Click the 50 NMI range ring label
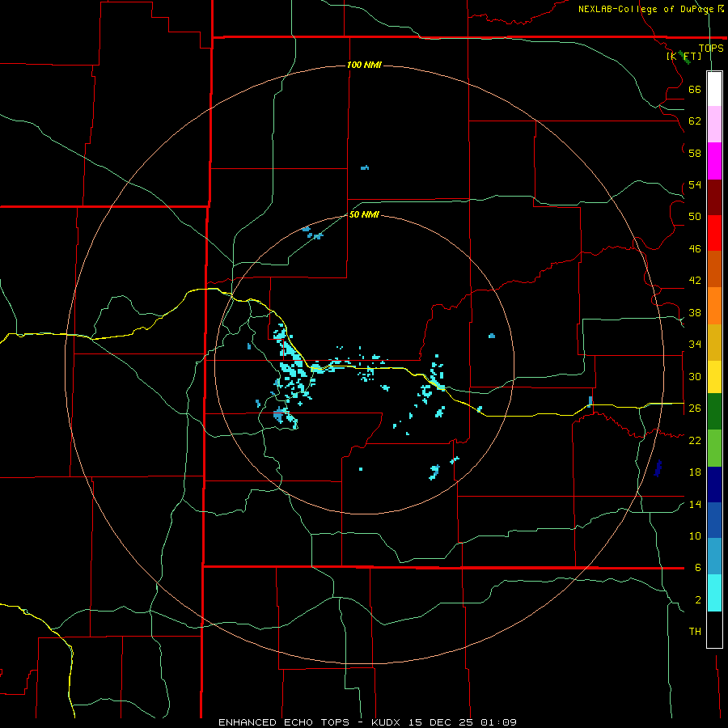This screenshot has height=728, width=728. point(364,215)
